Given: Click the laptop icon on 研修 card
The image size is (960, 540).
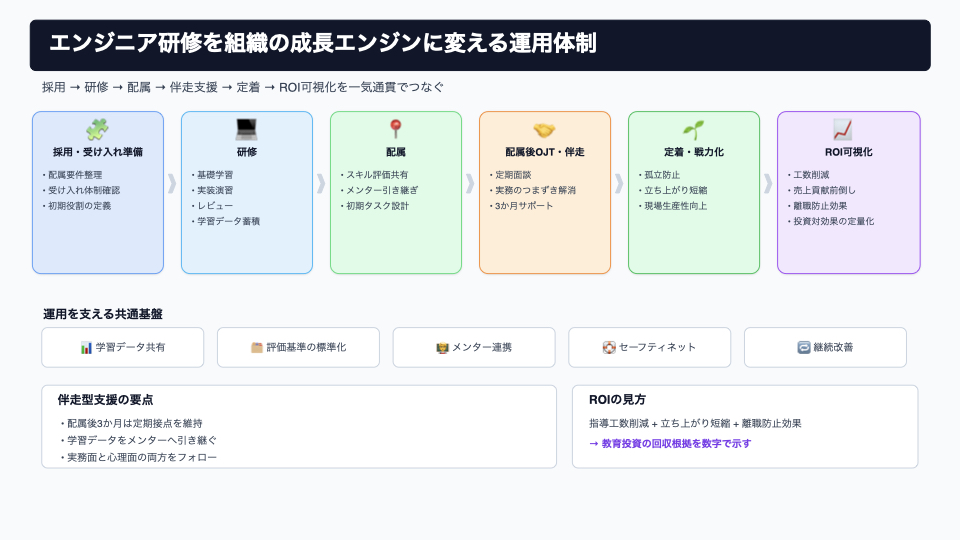Looking at the screenshot, I should pos(246,130).
